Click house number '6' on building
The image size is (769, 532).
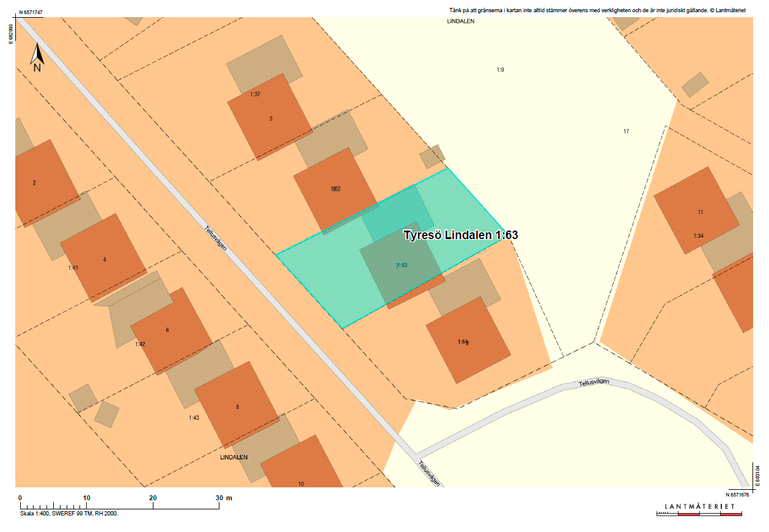[167, 330]
